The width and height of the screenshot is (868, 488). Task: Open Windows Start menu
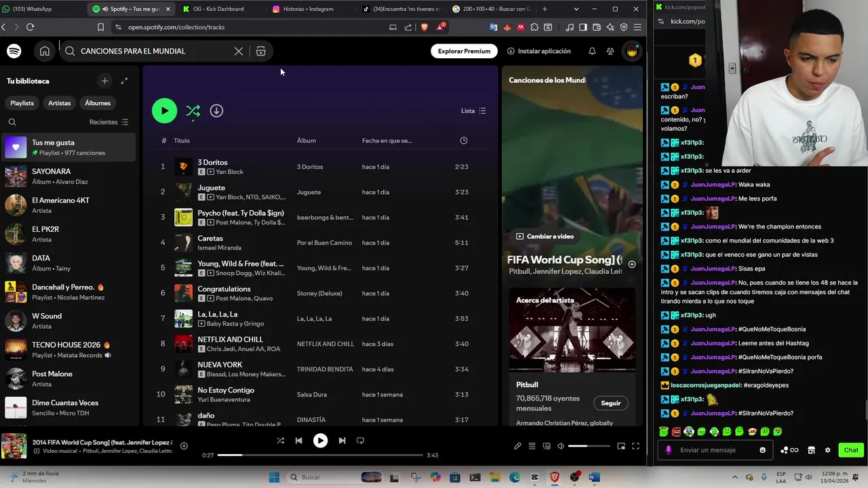274,477
